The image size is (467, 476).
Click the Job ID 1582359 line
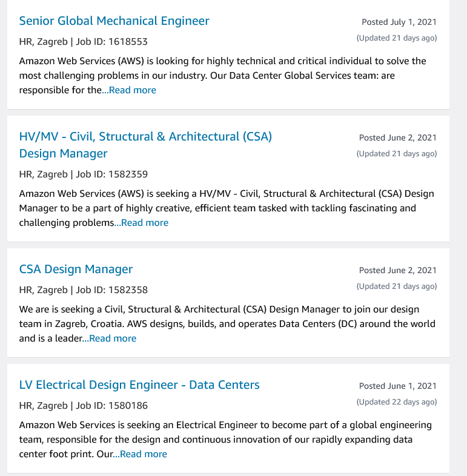pos(83,174)
